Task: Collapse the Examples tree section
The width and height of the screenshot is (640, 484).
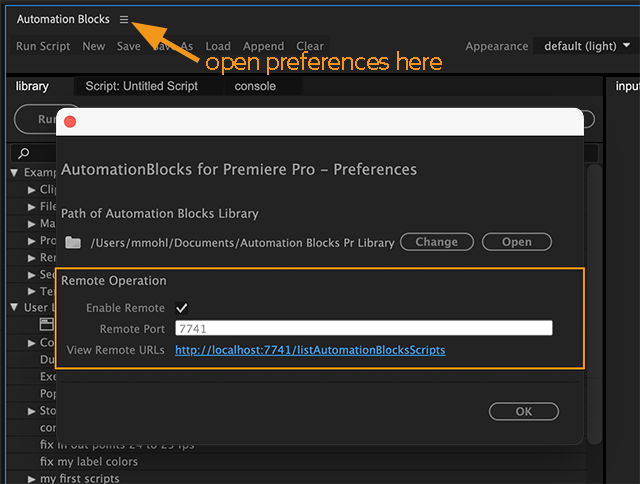Action: [x=14, y=173]
